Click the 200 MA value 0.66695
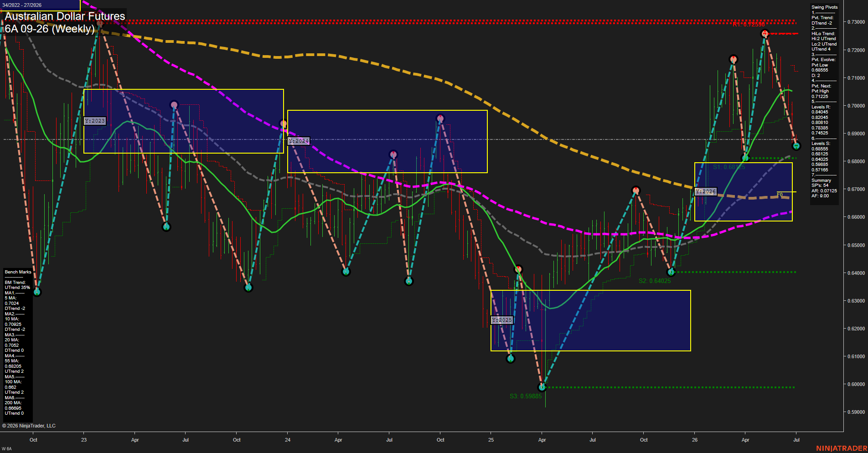 [13, 408]
